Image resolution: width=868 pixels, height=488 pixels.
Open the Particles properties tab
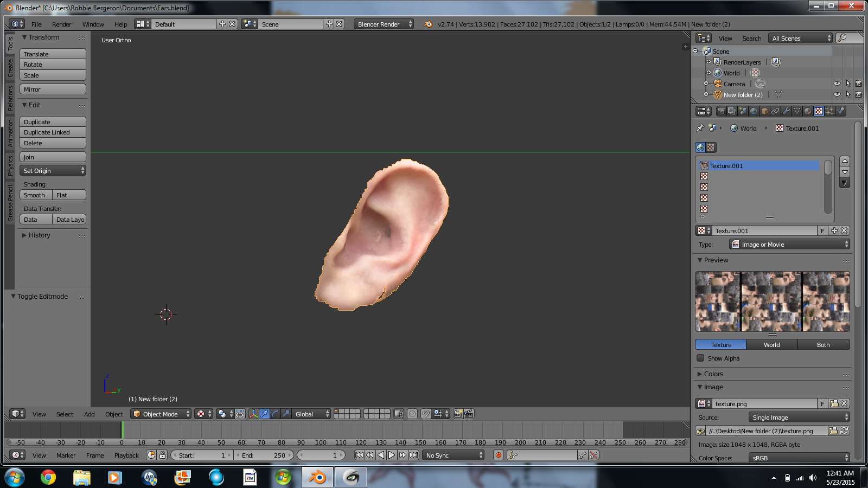pyautogui.click(x=829, y=111)
